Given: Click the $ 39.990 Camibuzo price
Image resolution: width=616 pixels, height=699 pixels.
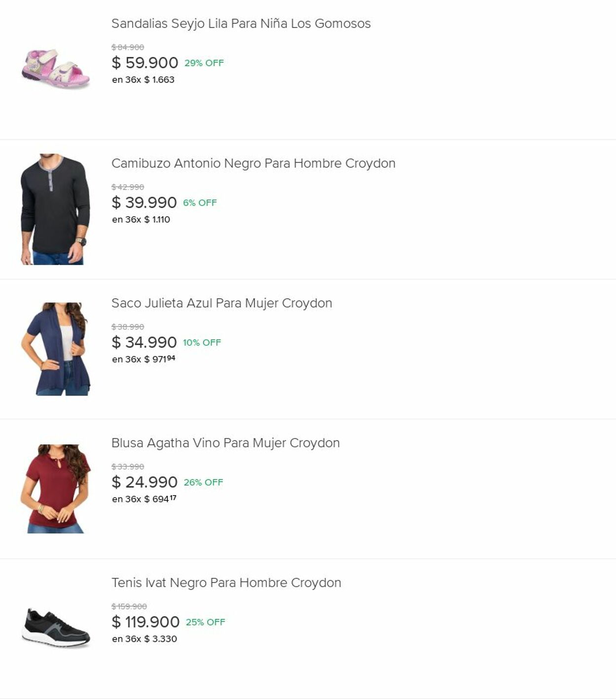Looking at the screenshot, I should pyautogui.click(x=144, y=202).
